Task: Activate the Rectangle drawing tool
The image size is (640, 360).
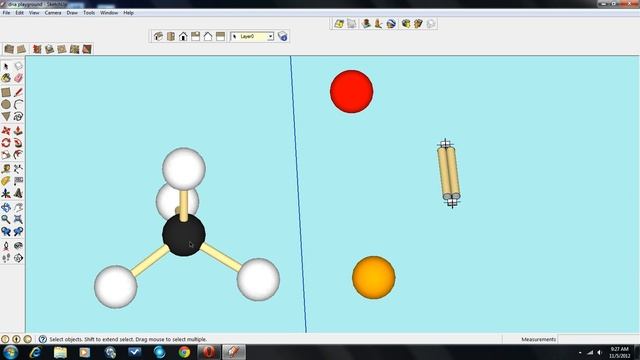Action: (6, 92)
